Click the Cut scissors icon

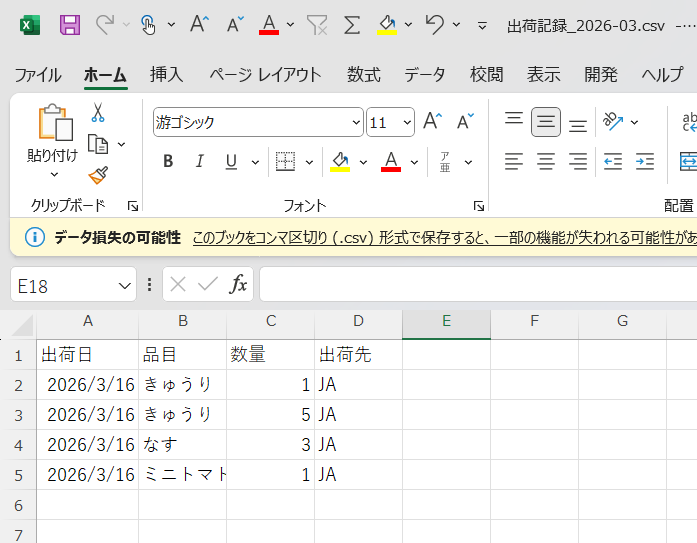[98, 112]
